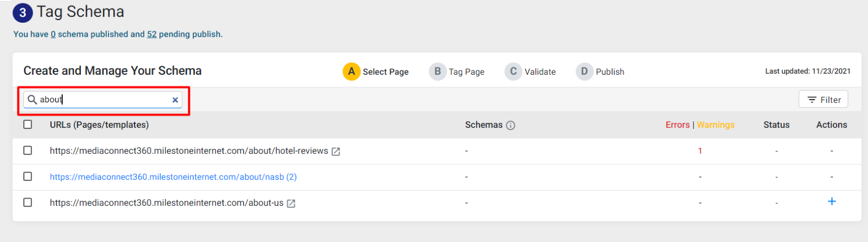The image size is (868, 242).
Task: Tick checkbox for about/nasb row
Action: 28,176
